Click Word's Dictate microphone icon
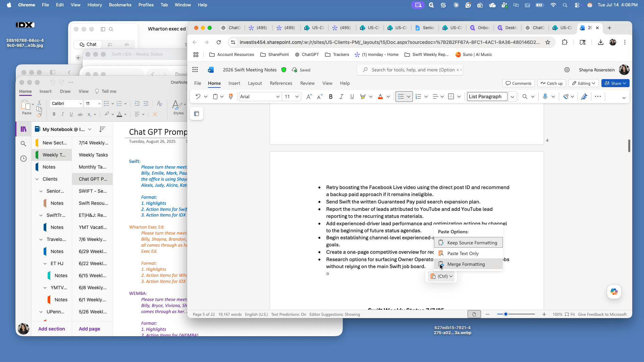This screenshot has width=644, height=362. (545, 97)
